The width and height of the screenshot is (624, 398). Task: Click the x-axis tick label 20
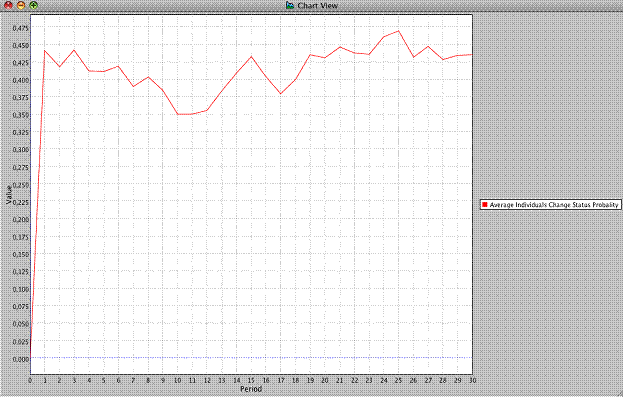(x=325, y=380)
